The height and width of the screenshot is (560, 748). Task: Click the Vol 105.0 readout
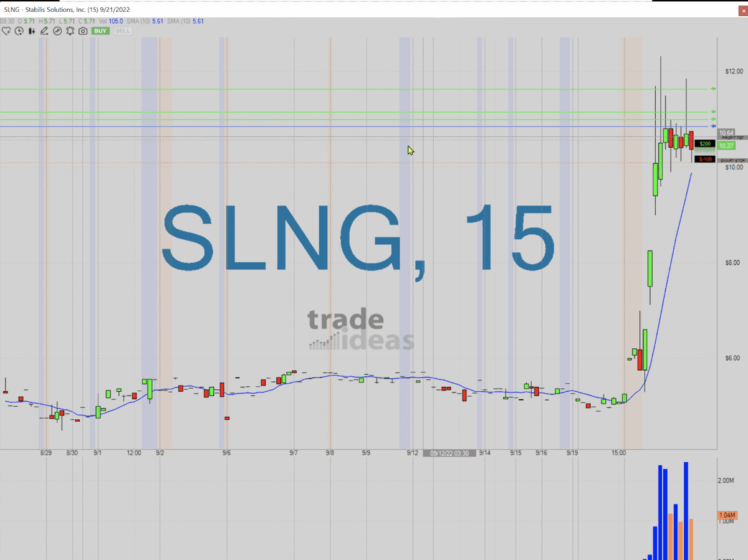[x=112, y=21]
